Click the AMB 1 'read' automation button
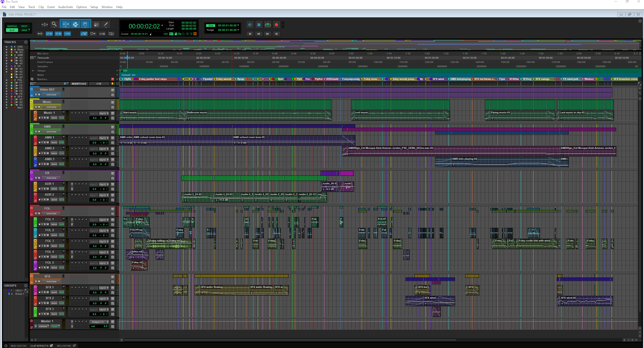The height and width of the screenshot is (348, 644). pyautogui.click(x=61, y=143)
